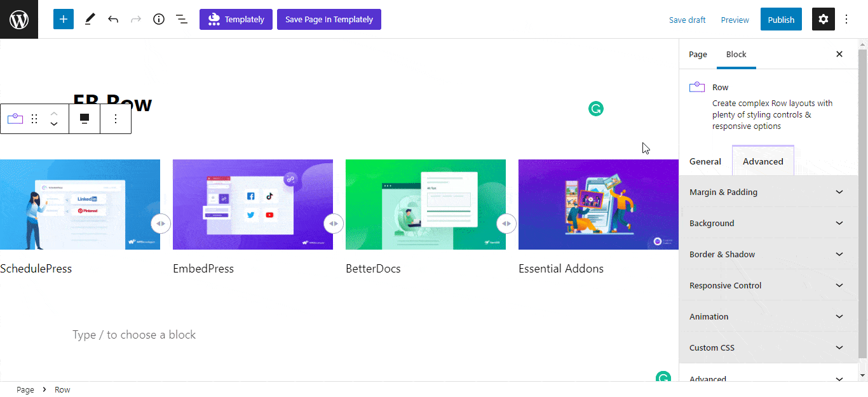Click Save Page In Templately

tap(329, 19)
